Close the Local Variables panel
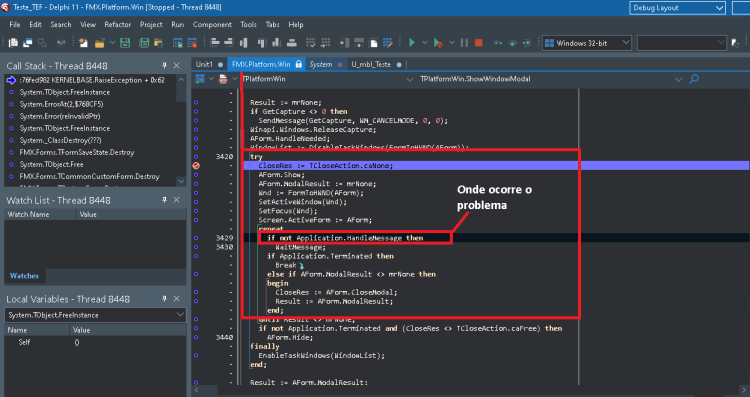Screen dimensions: 750x397 pos(176,299)
